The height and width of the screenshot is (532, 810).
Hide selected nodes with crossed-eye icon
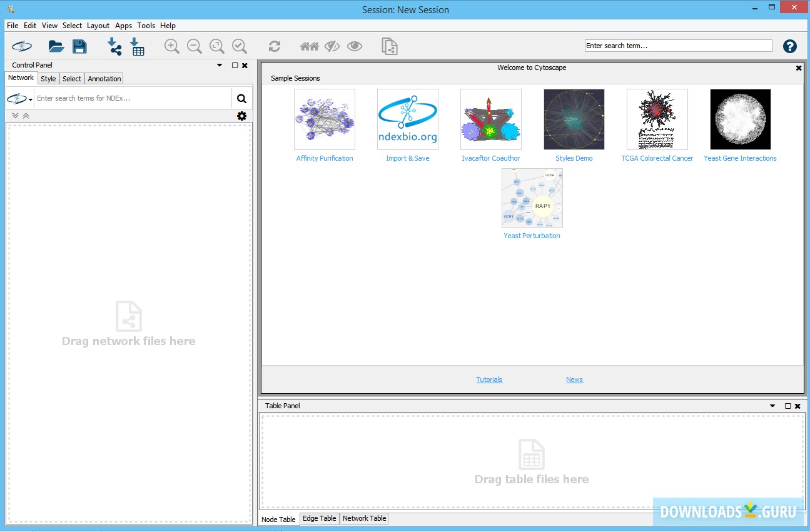(x=332, y=46)
